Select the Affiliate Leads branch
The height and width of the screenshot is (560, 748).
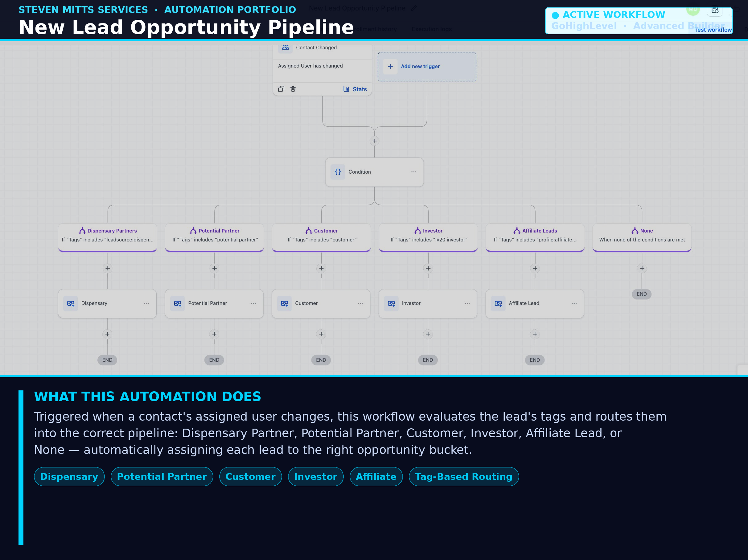point(535,237)
